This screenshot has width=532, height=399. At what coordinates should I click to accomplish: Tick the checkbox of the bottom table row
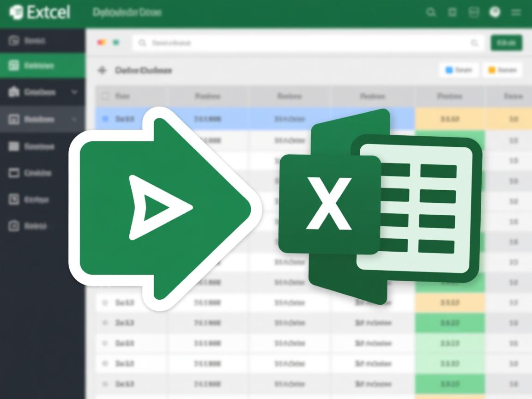[x=105, y=384]
